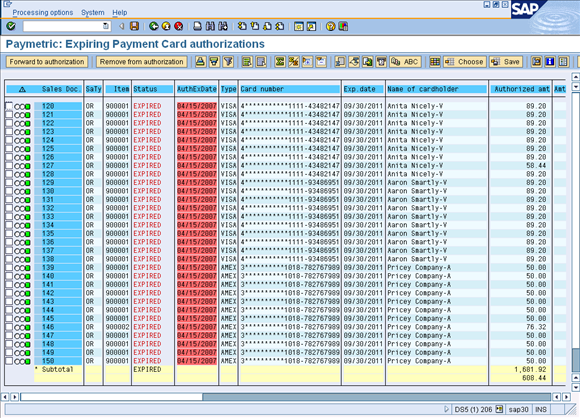This screenshot has height=418, width=580.
Task: Click the colored grid Change layout icon
Action: (435, 62)
